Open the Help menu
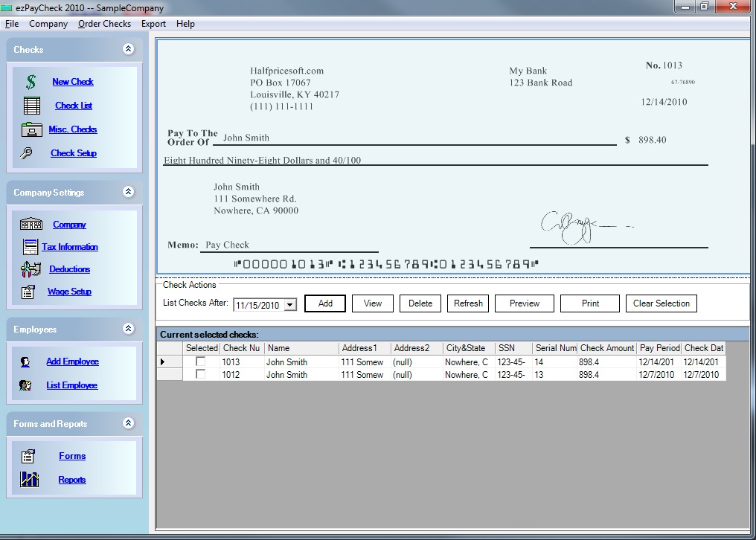 [x=185, y=24]
